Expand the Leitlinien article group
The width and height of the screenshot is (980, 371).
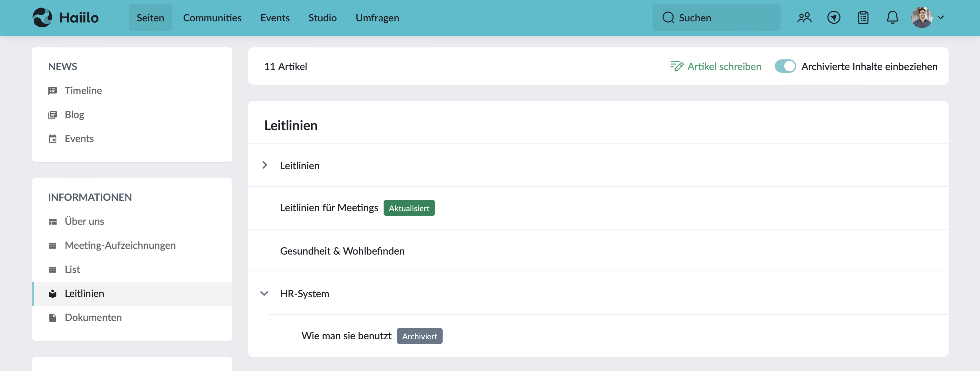pos(265,165)
